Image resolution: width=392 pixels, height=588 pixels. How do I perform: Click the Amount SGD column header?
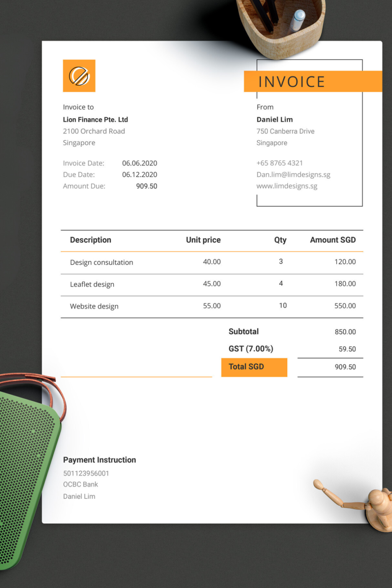coord(333,240)
